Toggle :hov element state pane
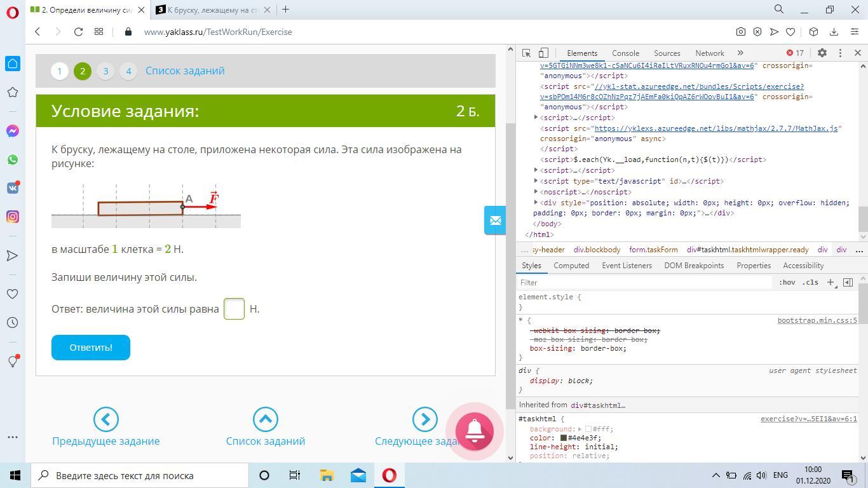 pyautogui.click(x=787, y=282)
